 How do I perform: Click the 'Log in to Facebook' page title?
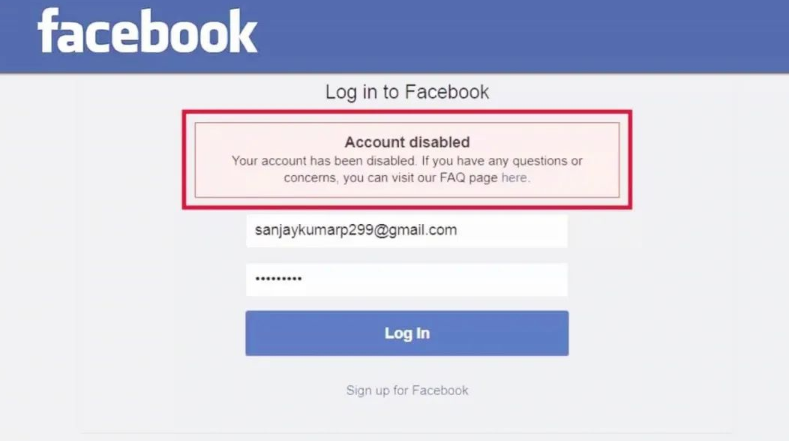coord(407,92)
